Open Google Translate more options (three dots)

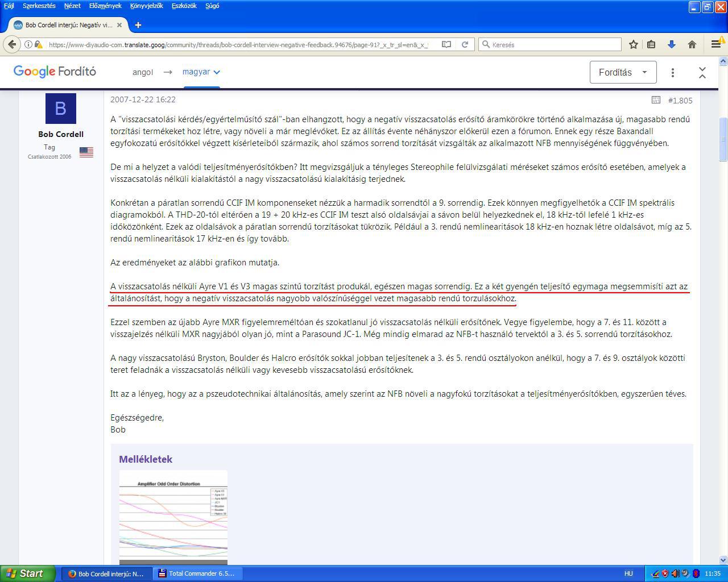[673, 72]
